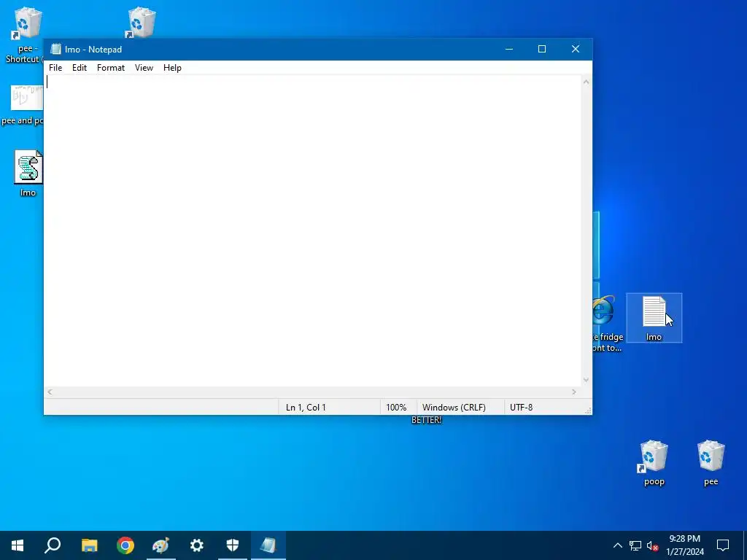The width and height of the screenshot is (747, 560).
Task: Click the Notepad icon in the title bar
Action: pyautogui.click(x=55, y=49)
